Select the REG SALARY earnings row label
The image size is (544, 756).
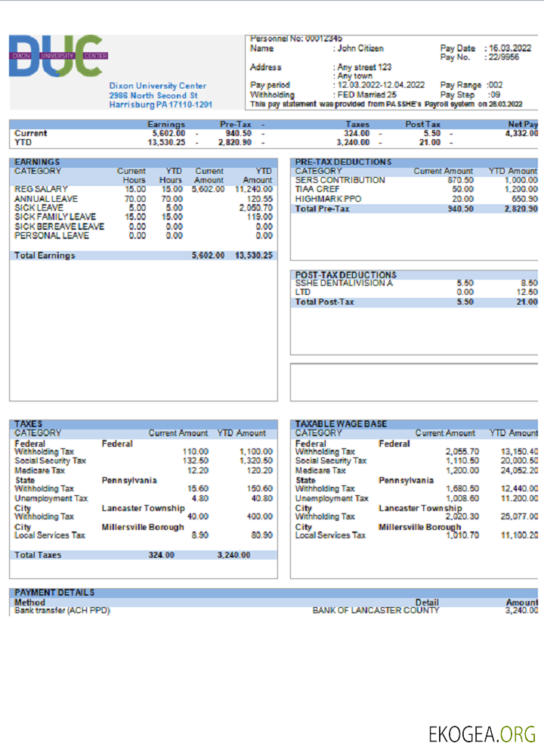pyautogui.click(x=41, y=189)
